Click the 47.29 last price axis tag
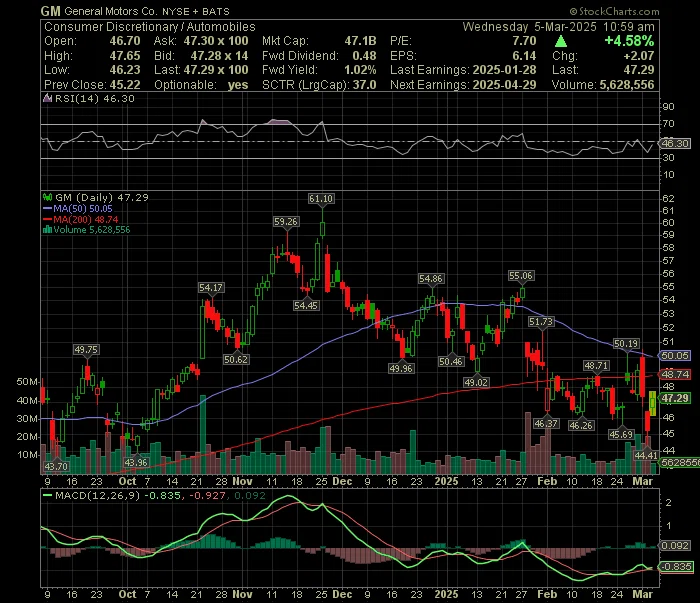Image resolution: width=700 pixels, height=603 pixels. tap(675, 398)
